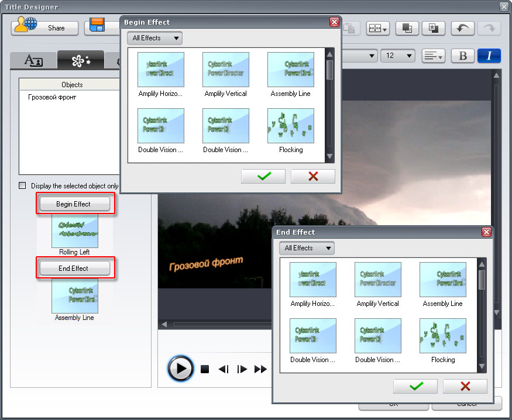
Task: Open the font size 12 dropdown
Action: point(398,56)
